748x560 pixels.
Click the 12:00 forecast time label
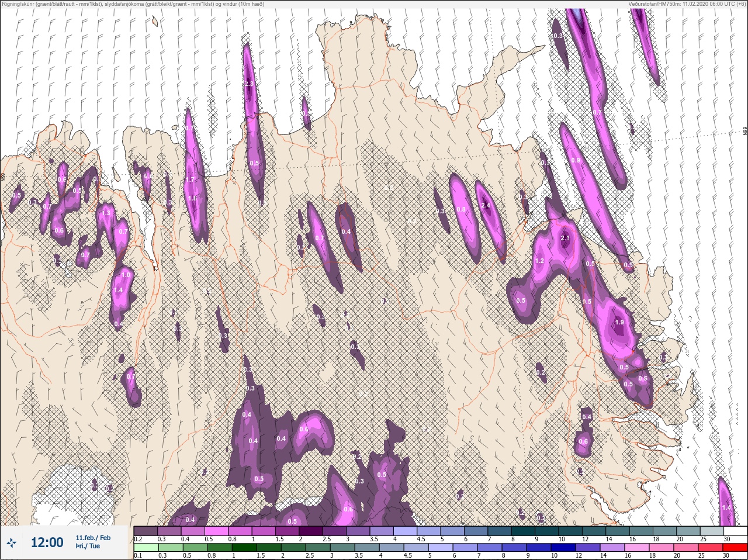47,542
